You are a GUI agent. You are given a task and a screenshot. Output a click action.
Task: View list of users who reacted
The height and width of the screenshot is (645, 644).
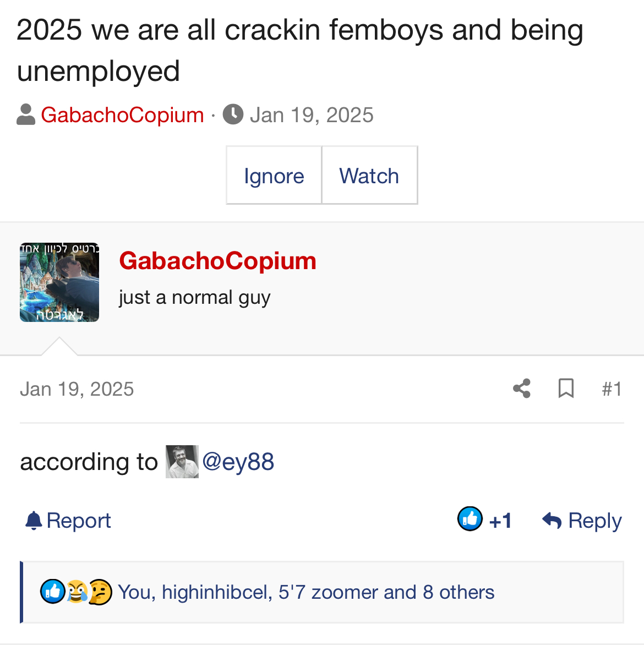click(306, 592)
